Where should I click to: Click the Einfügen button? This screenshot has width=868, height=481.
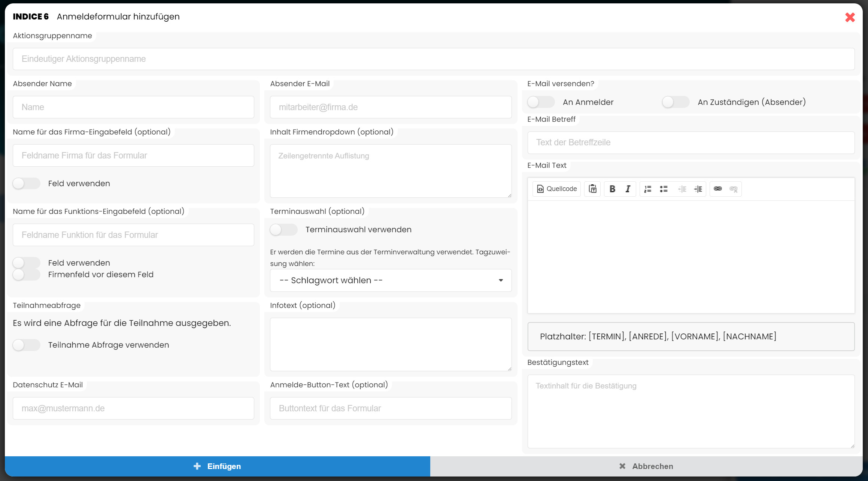click(218, 466)
